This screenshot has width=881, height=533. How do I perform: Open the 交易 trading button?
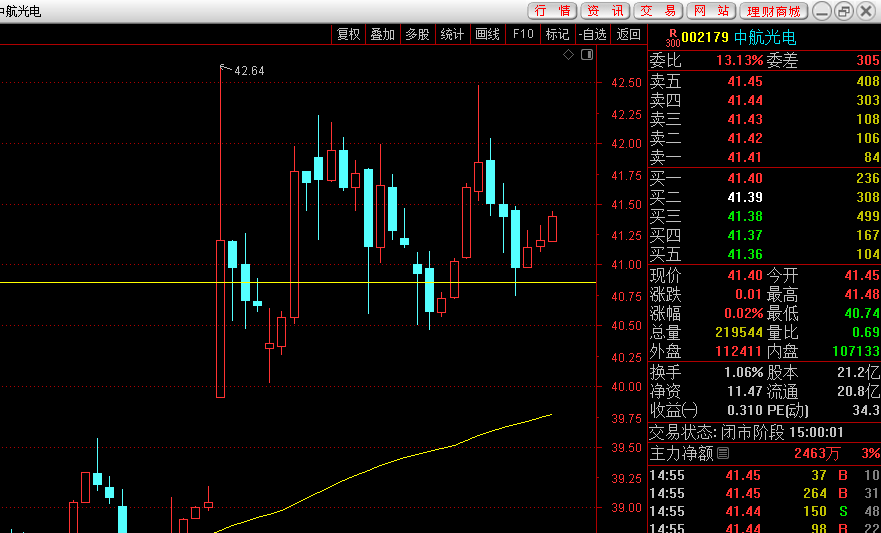coord(658,11)
